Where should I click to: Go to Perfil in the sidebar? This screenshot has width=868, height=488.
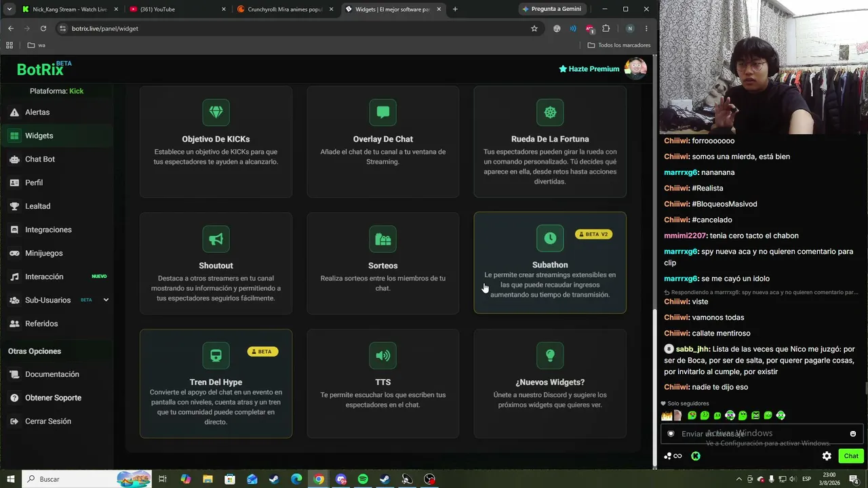[57, 182]
